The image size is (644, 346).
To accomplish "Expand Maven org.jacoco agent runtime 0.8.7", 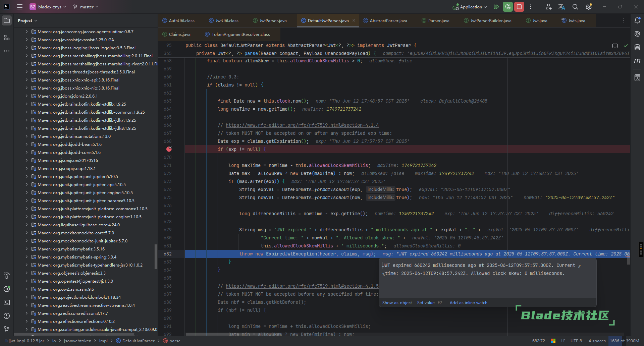I will 26,32.
